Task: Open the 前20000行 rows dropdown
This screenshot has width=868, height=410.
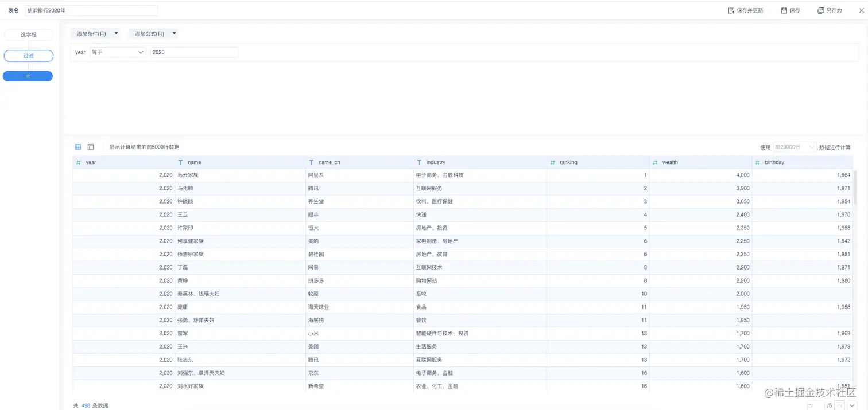Action: 795,147
